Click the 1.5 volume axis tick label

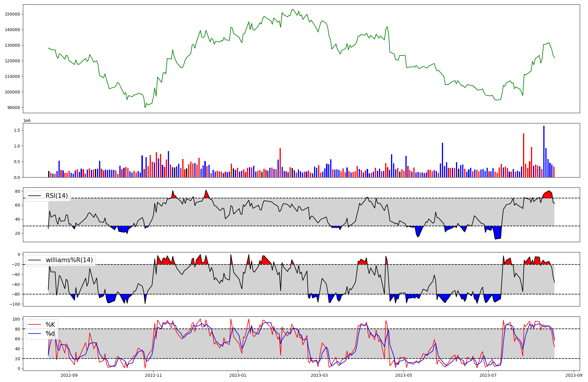pyautogui.click(x=17, y=130)
